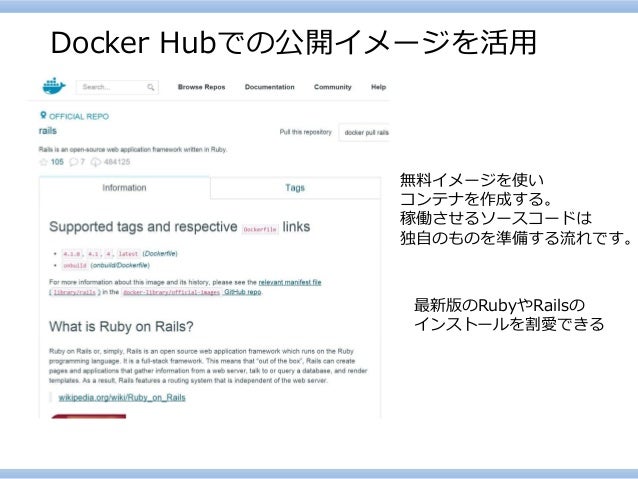Select the docker pull rails command box

click(x=365, y=132)
